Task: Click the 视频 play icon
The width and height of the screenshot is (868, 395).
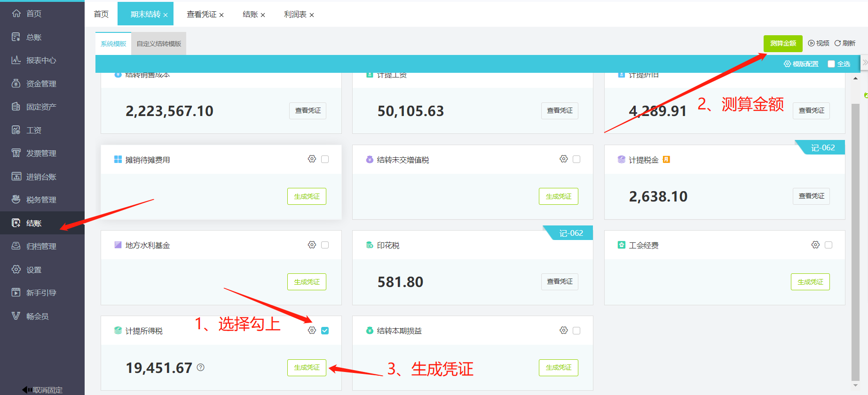Action: [811, 43]
